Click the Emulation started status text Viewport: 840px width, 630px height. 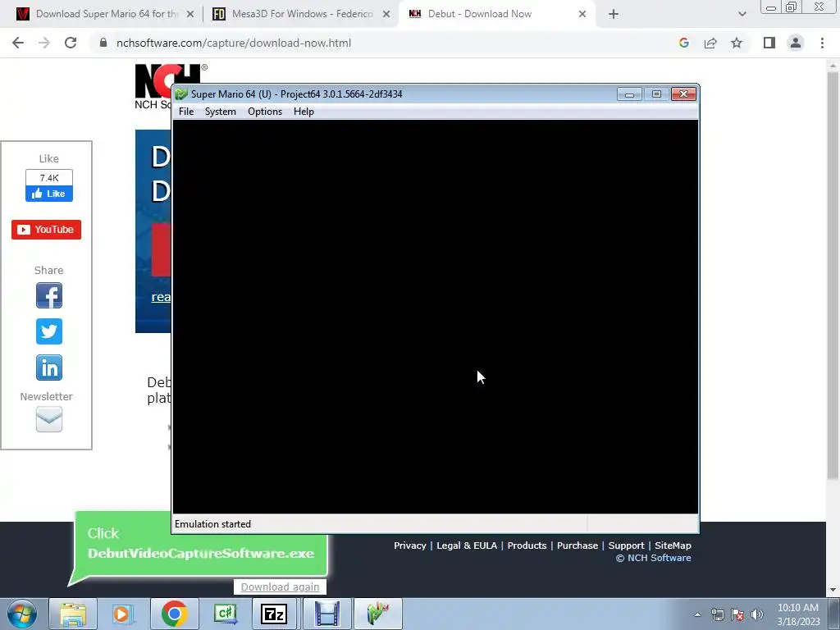point(212,524)
